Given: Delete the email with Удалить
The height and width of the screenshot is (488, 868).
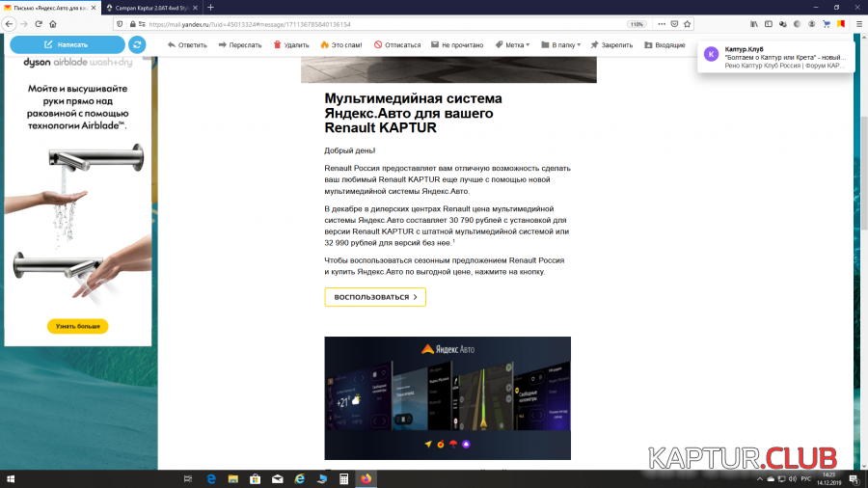Looking at the screenshot, I should point(290,44).
